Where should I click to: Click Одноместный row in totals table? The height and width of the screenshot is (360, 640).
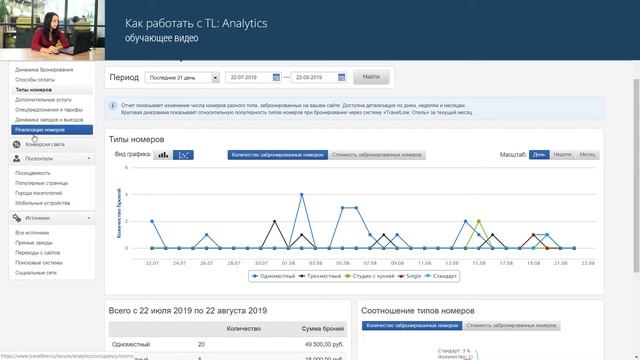pyautogui.click(x=228, y=344)
